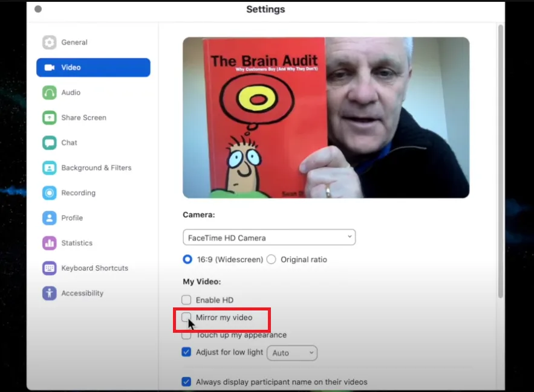Open Background & Filters icon
The height and width of the screenshot is (392, 534).
pos(49,168)
